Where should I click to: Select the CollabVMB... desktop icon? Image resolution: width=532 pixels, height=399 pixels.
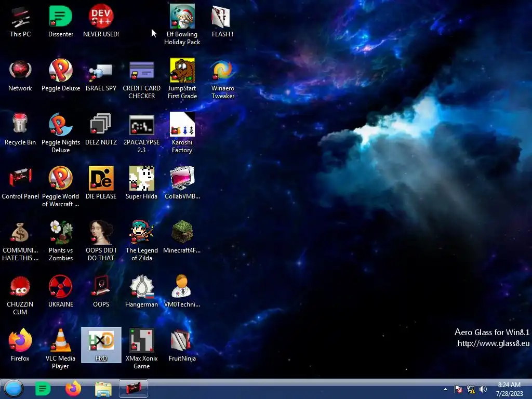coord(182,183)
